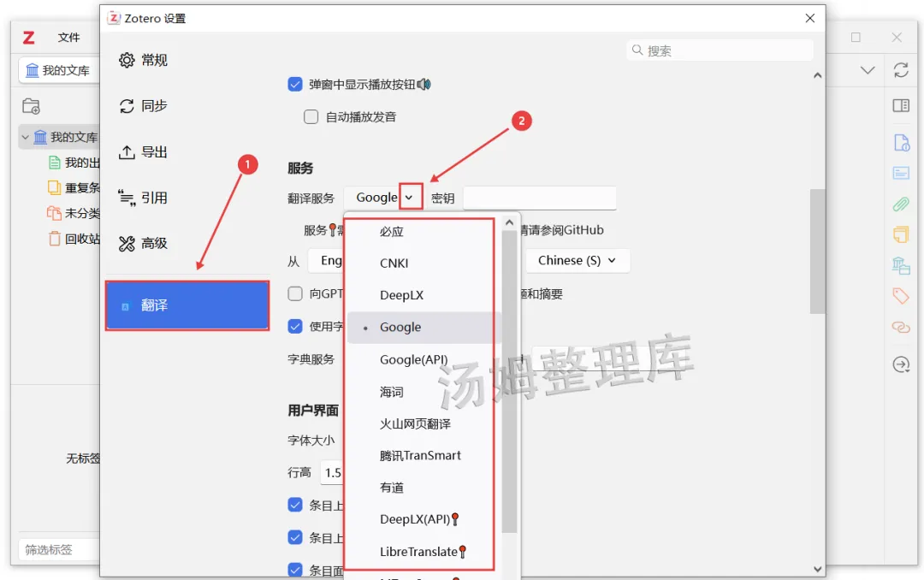This screenshot has width=924, height=580.
Task: Open 我的出 publications tree item
Action: click(74, 163)
